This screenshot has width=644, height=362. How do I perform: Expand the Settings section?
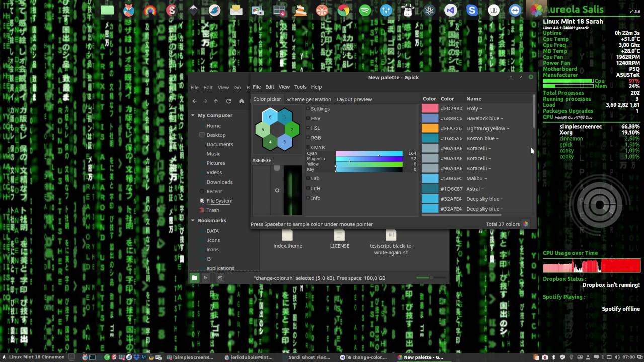(308, 109)
